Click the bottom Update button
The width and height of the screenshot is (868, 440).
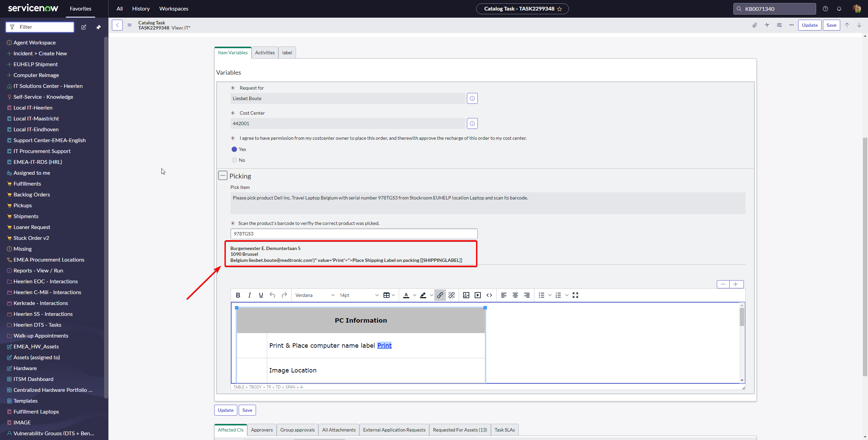click(x=225, y=410)
